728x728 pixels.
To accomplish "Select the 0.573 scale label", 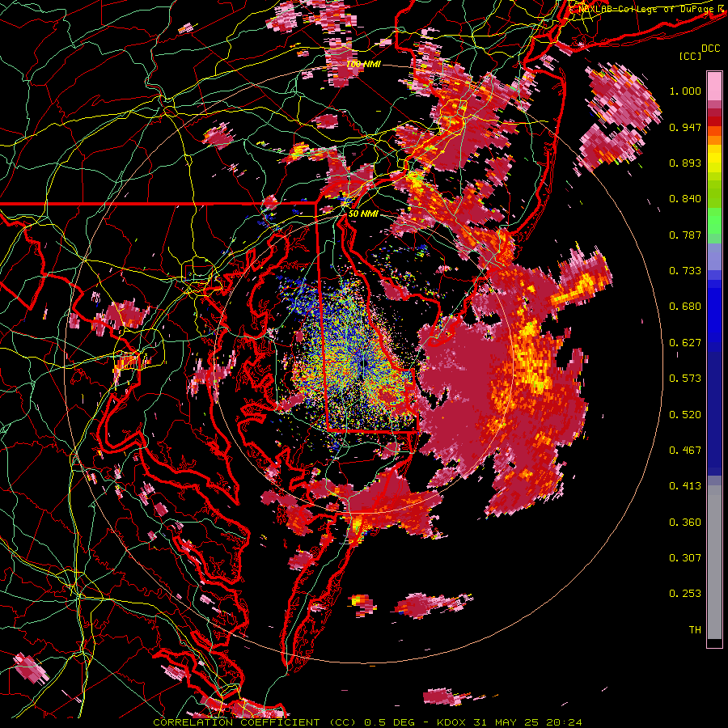I will coord(685,379).
